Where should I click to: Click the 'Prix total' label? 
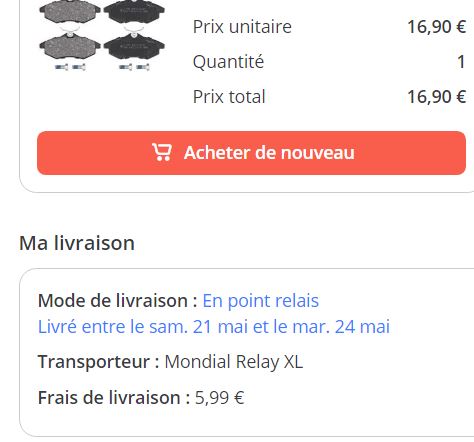pos(229,97)
